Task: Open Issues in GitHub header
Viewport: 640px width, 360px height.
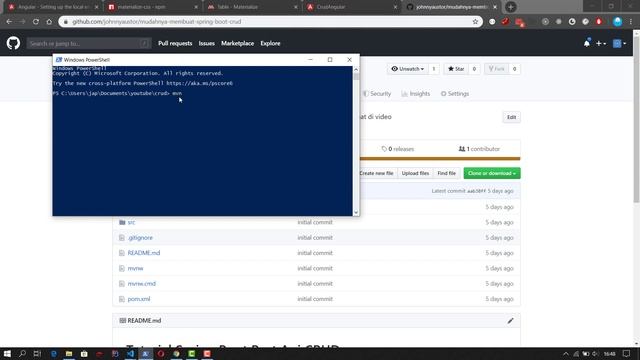Action: tap(207, 43)
